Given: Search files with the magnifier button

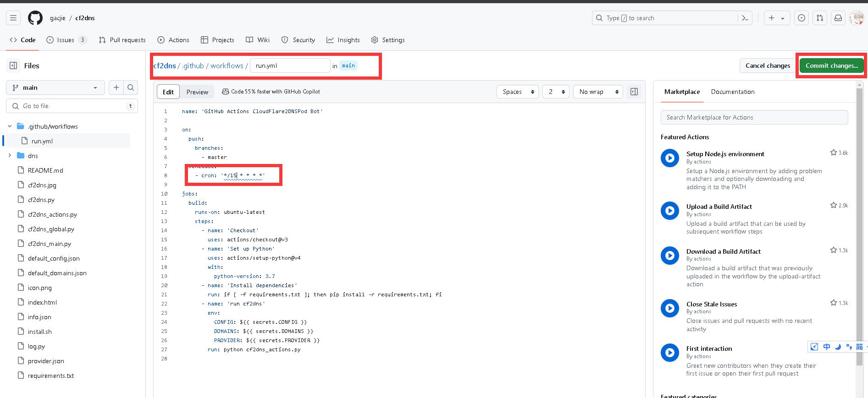Looking at the screenshot, I should pyautogui.click(x=131, y=87).
